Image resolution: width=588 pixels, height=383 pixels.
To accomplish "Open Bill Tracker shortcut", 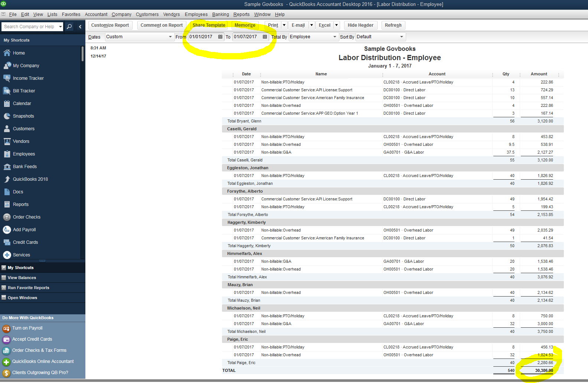I will point(24,91).
